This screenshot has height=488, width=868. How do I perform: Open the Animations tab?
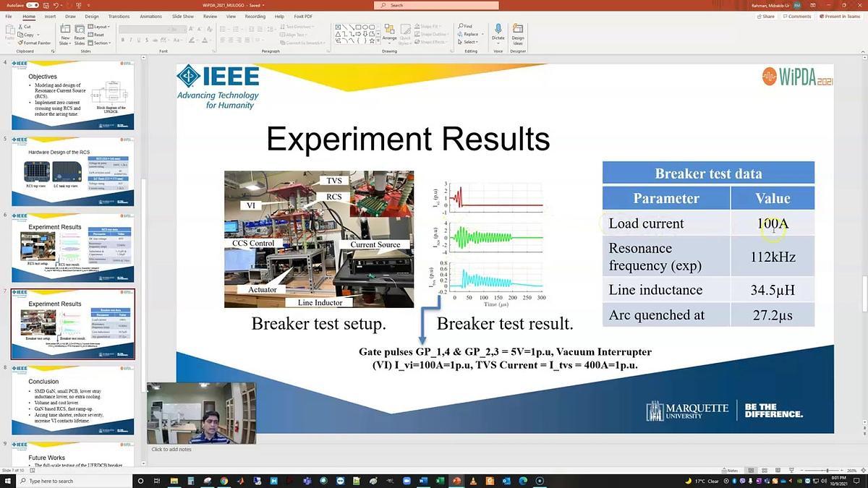tap(150, 16)
